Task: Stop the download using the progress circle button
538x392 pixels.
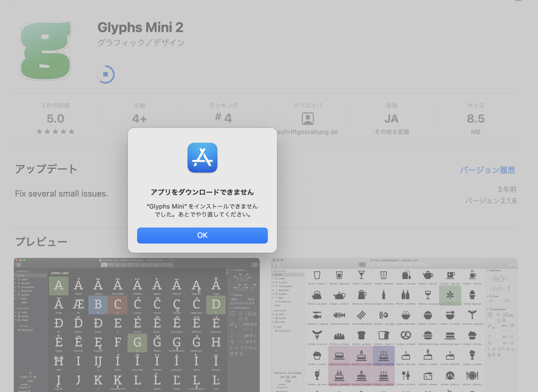Action: [106, 75]
